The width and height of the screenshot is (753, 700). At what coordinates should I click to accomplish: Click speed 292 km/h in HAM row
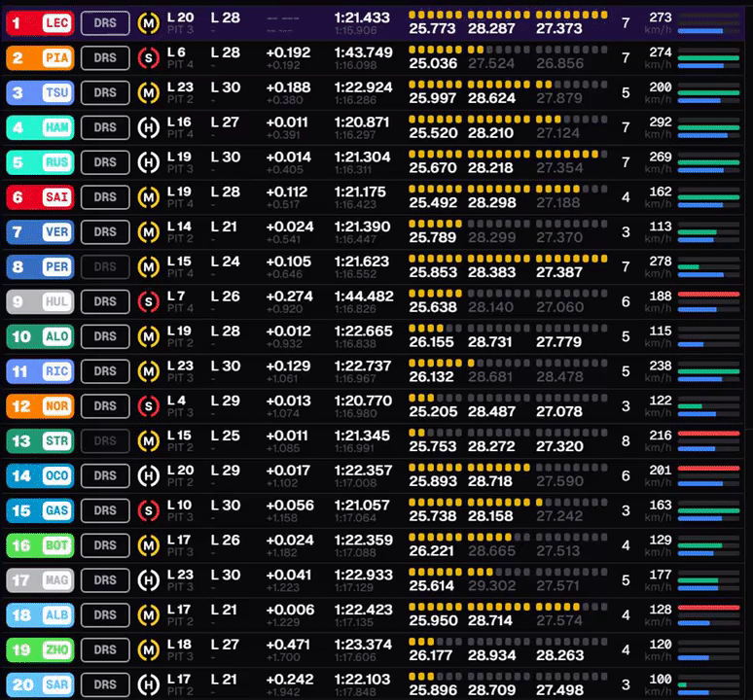click(x=661, y=122)
